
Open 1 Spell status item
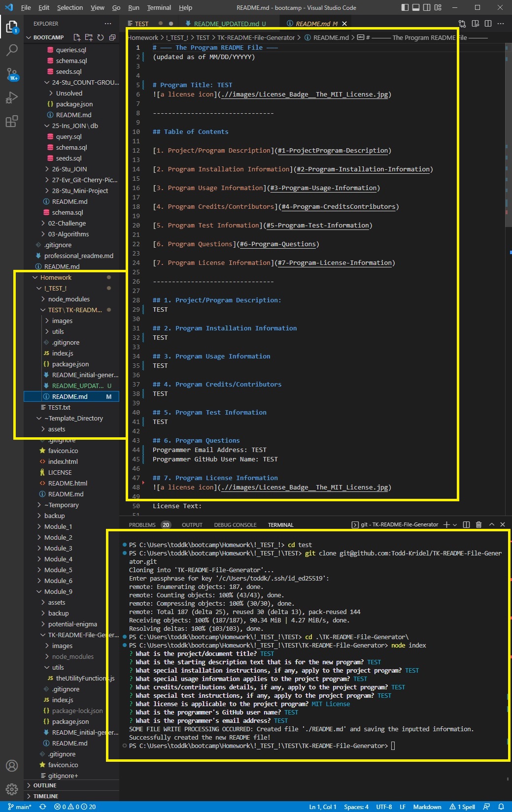[x=462, y=807]
